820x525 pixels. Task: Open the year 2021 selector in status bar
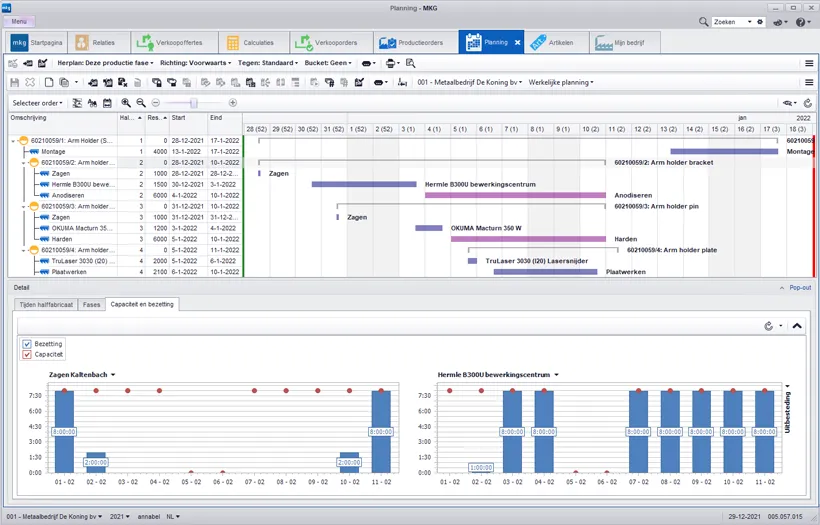120,517
